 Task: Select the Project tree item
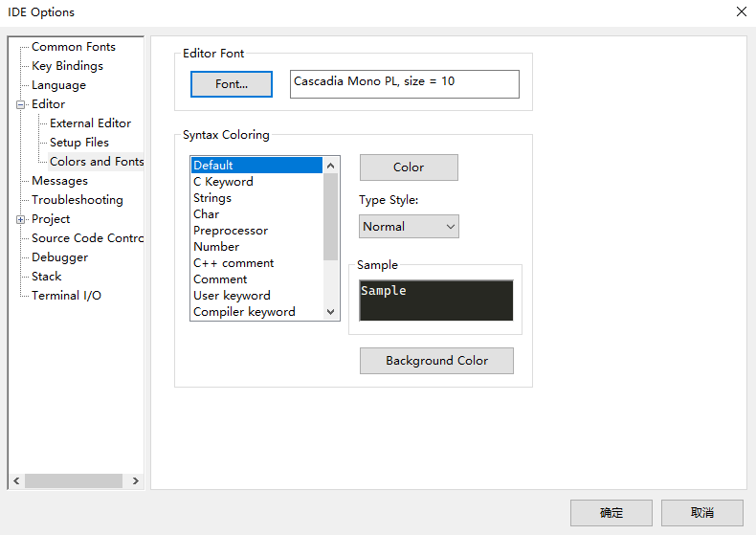click(51, 219)
